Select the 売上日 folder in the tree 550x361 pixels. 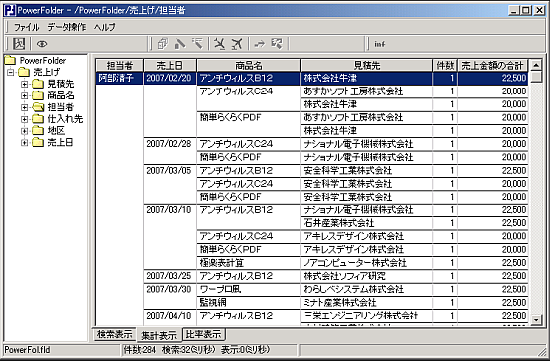coord(60,142)
